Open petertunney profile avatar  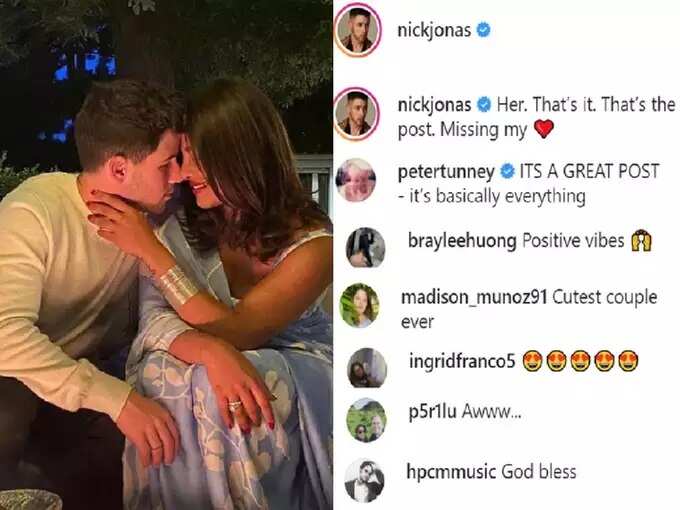(356, 180)
